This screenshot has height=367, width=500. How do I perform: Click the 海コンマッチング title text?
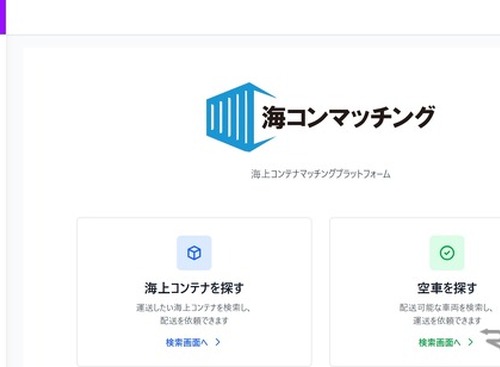point(348,117)
